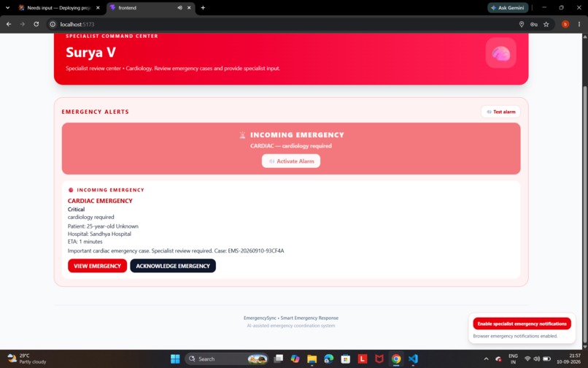Screen dimensions: 588x368
Task: Open McAfee from the taskbar
Action: (x=379, y=359)
